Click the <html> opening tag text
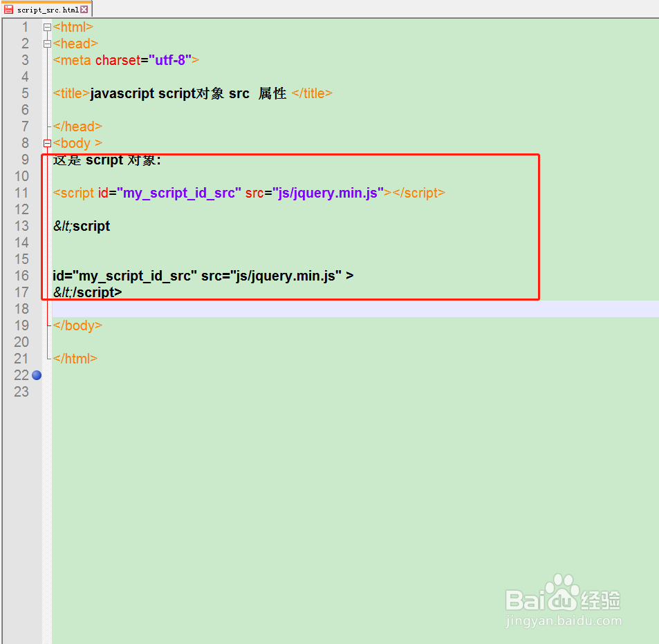The width and height of the screenshot is (659, 644). [x=73, y=28]
